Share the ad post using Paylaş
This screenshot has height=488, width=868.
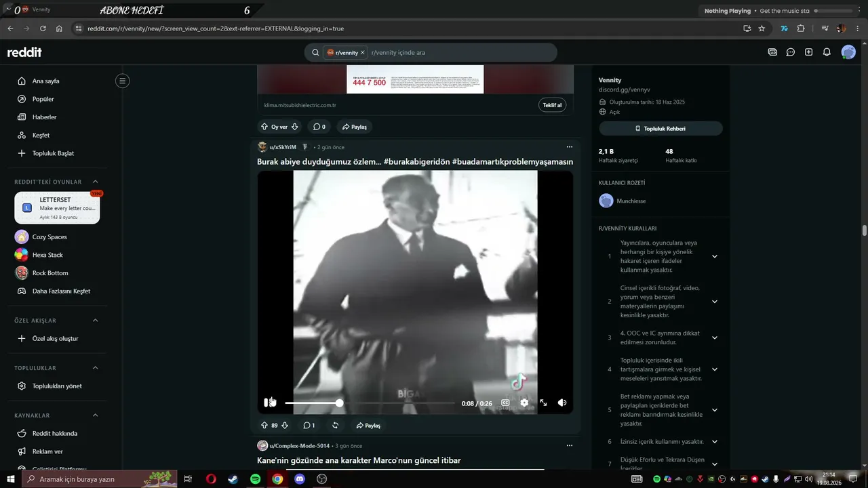click(x=355, y=127)
